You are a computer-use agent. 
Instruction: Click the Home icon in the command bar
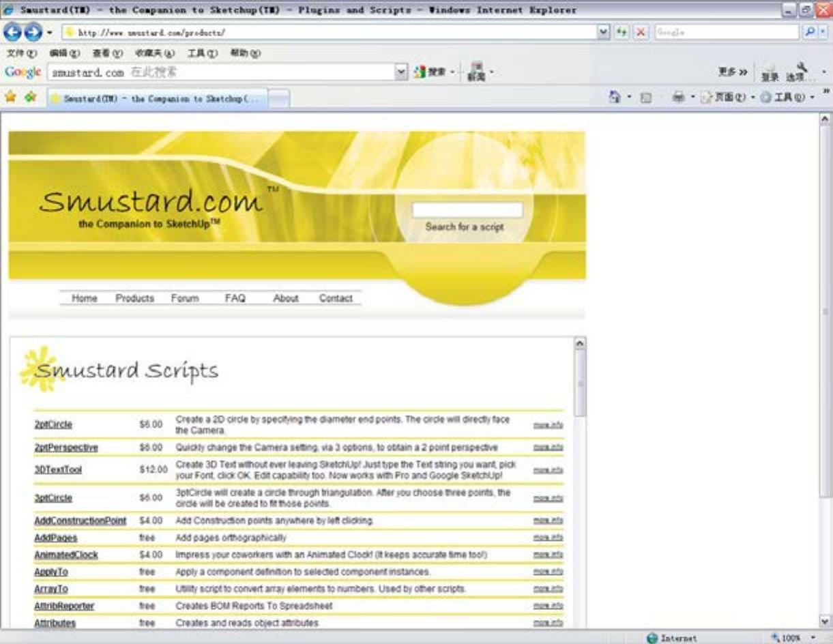pyautogui.click(x=615, y=98)
